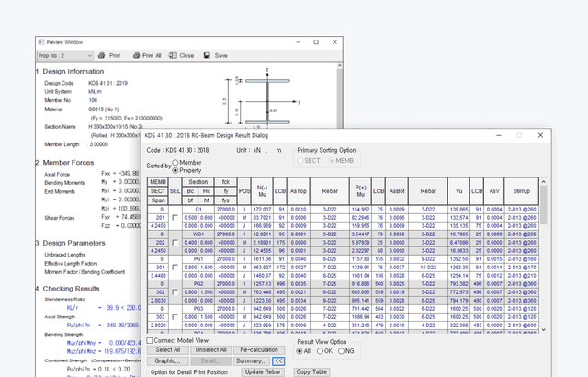Click the Stirrup column header
This screenshot has height=377, width=588.
[x=522, y=190]
